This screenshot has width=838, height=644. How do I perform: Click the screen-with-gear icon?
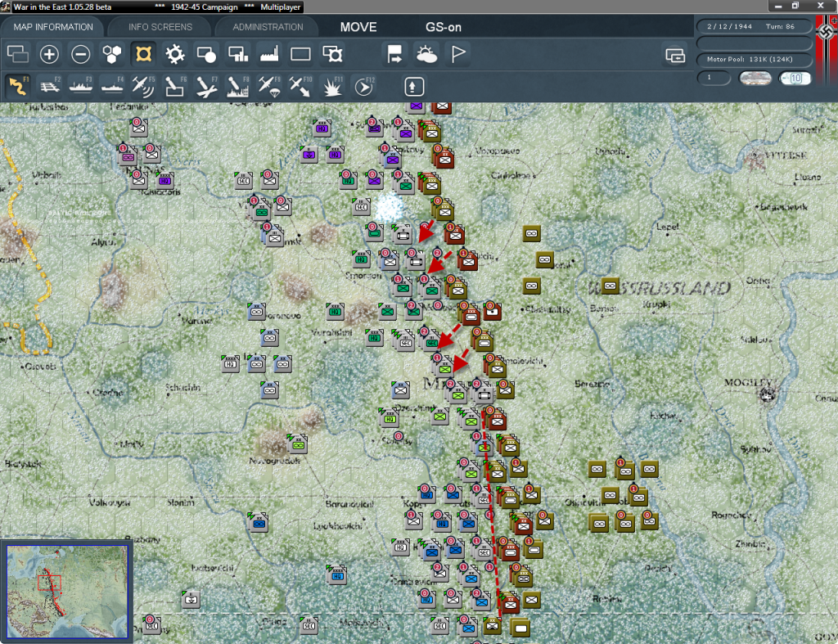332,54
